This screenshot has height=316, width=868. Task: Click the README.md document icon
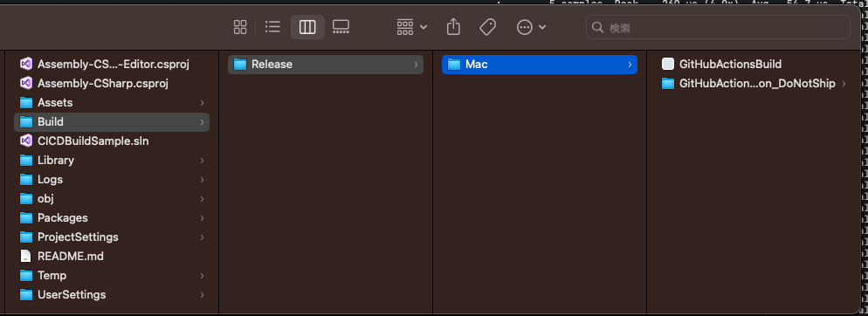[x=25, y=257]
